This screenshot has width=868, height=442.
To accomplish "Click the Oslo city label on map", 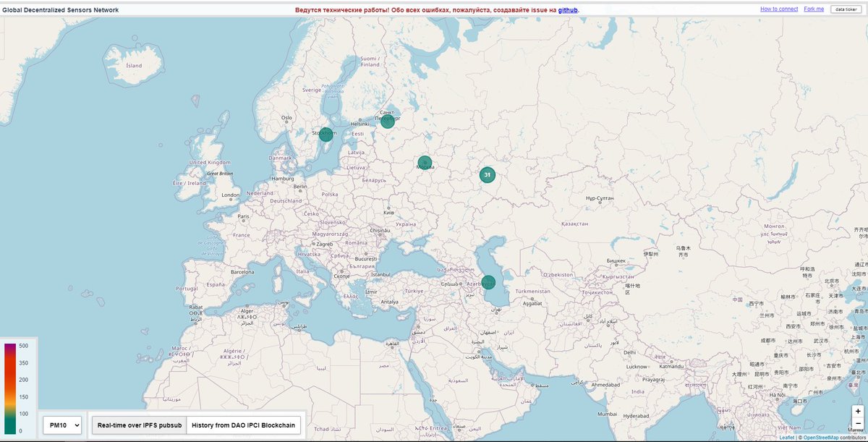I will tap(286, 118).
